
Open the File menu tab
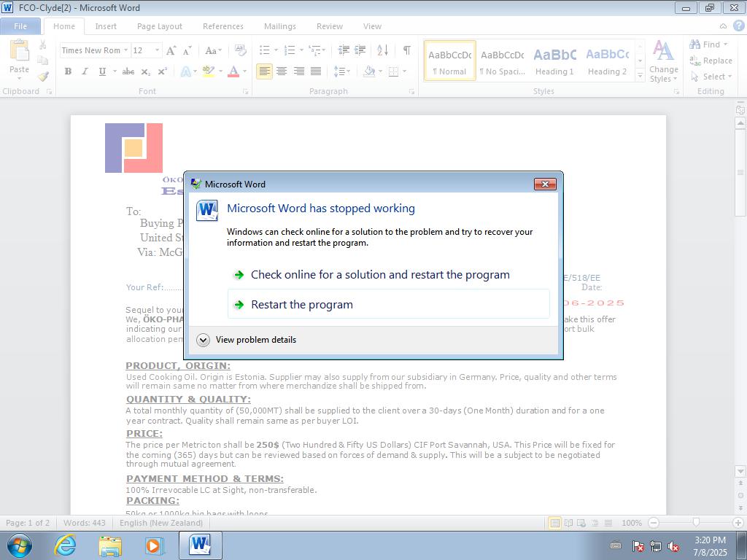click(x=20, y=26)
